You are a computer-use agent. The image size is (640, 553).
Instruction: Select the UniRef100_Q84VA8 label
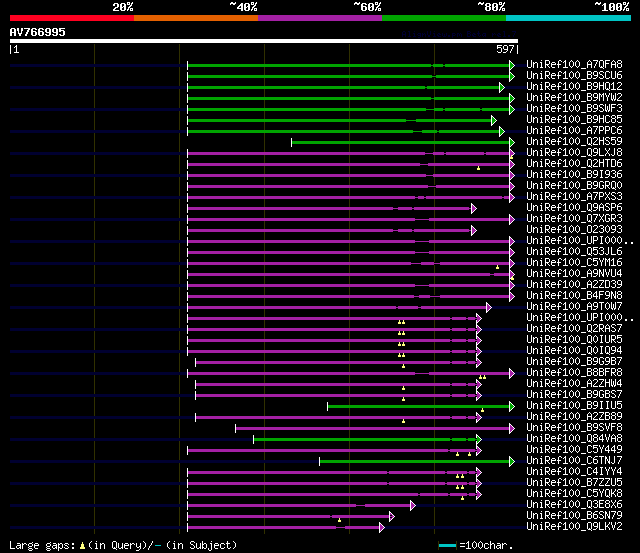click(x=574, y=439)
